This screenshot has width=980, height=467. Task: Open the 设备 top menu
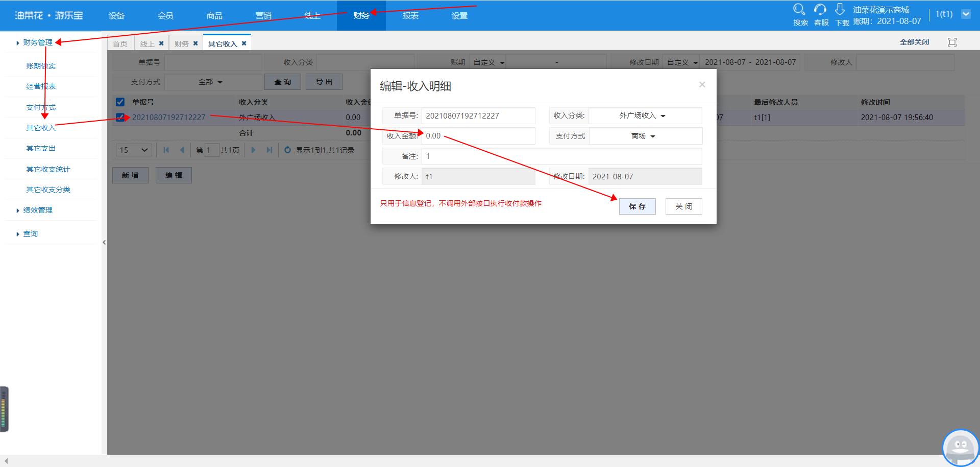116,16
